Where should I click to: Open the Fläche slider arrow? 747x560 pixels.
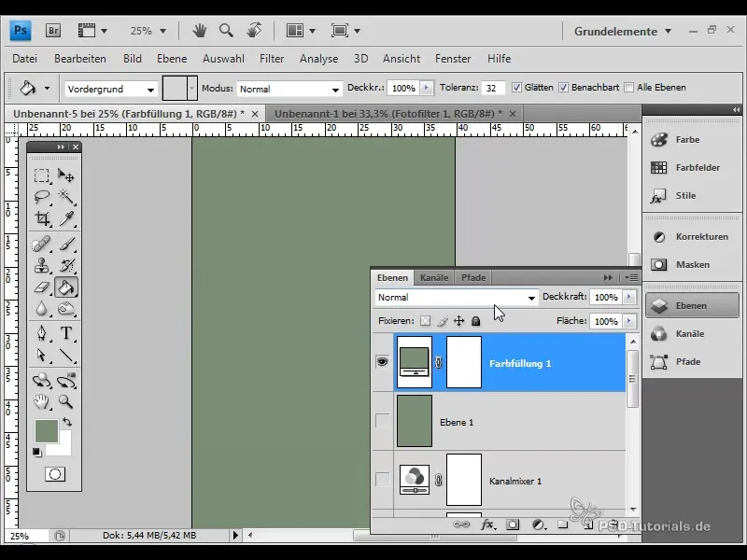(628, 321)
